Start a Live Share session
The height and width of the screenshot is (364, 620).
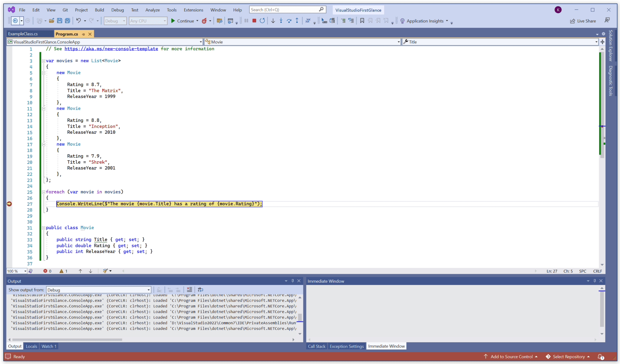click(583, 21)
